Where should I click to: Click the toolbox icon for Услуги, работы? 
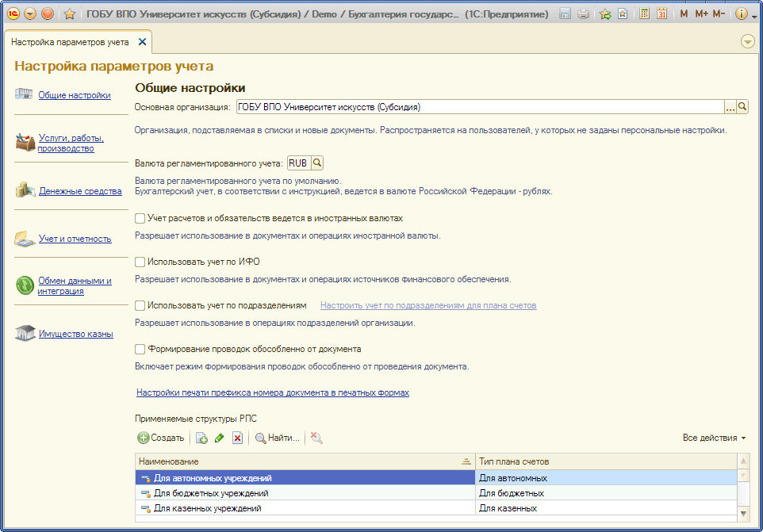[25, 142]
